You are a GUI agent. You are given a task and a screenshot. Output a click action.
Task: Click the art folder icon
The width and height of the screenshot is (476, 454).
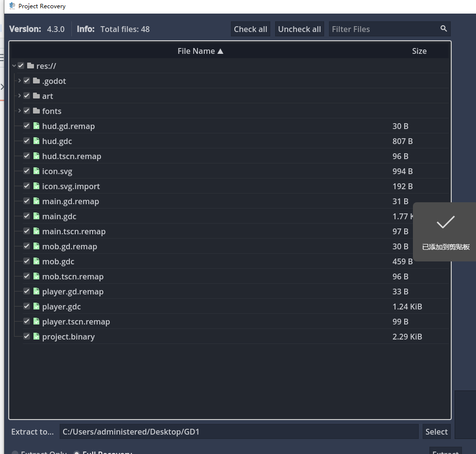tap(36, 96)
